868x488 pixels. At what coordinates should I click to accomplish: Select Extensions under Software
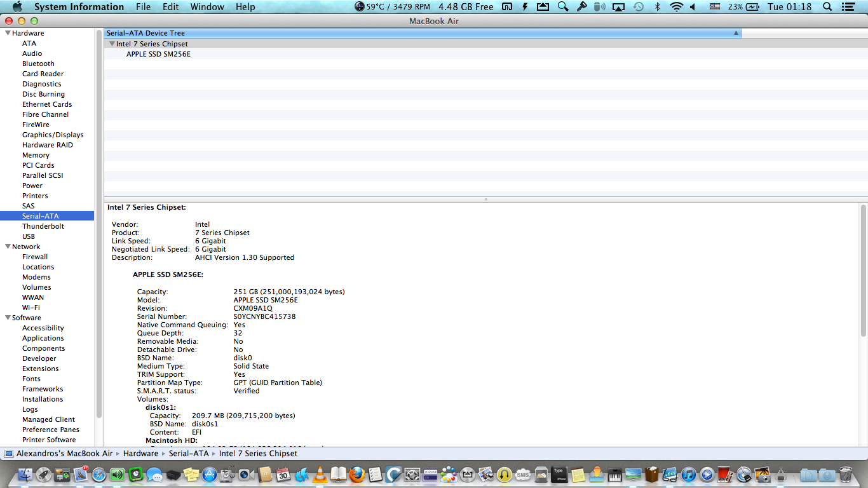[40, 369]
